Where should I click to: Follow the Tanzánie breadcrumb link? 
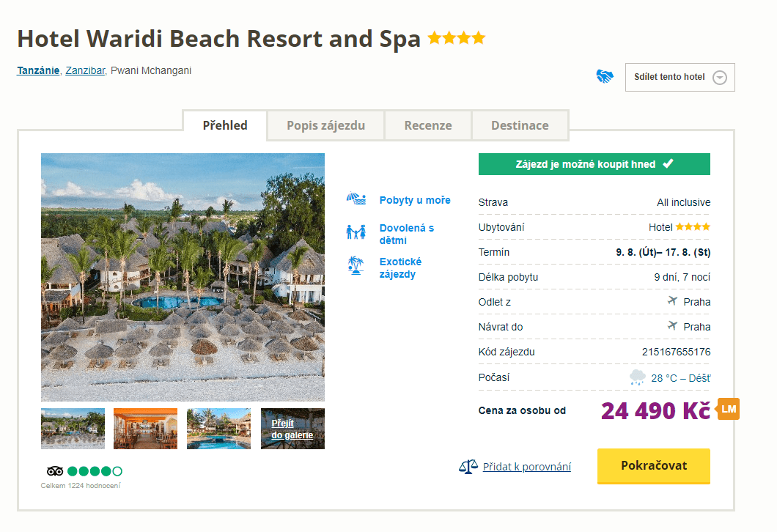coord(38,71)
